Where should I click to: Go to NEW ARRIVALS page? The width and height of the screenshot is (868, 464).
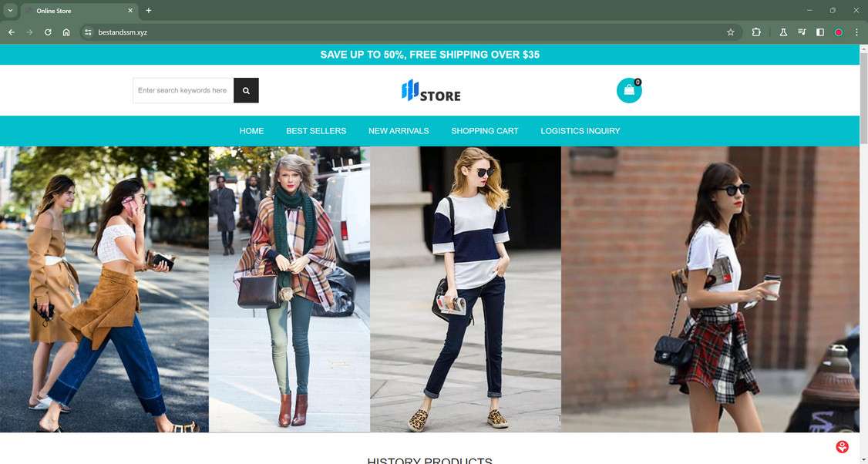(x=399, y=131)
